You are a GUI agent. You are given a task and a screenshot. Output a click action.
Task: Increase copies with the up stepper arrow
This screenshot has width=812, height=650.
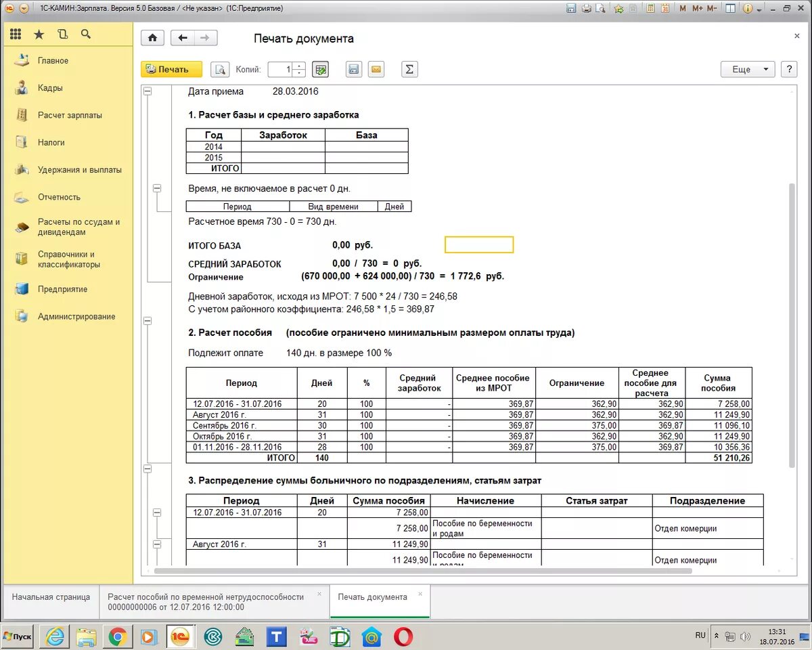click(x=299, y=66)
